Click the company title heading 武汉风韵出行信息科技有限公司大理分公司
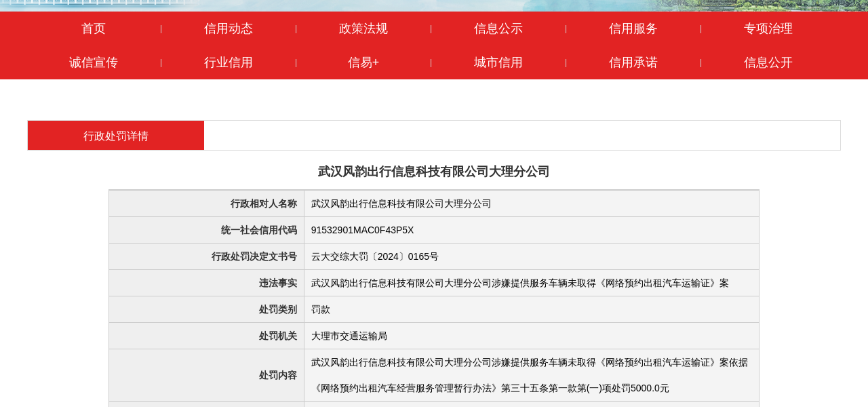The width and height of the screenshot is (868, 407). pos(434,172)
